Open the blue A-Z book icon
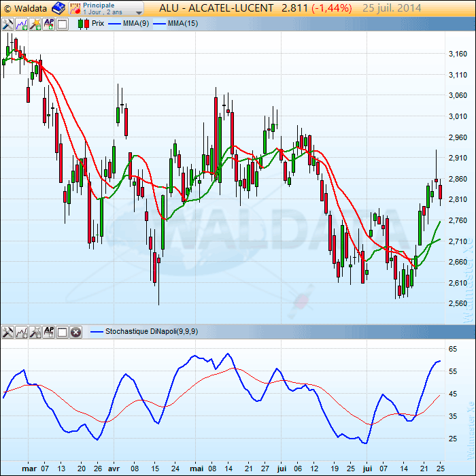This screenshot has height=476, width=476. click(58, 8)
